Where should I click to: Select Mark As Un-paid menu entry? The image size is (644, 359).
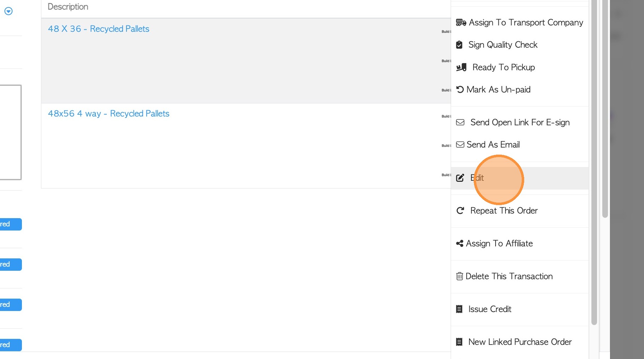(498, 90)
